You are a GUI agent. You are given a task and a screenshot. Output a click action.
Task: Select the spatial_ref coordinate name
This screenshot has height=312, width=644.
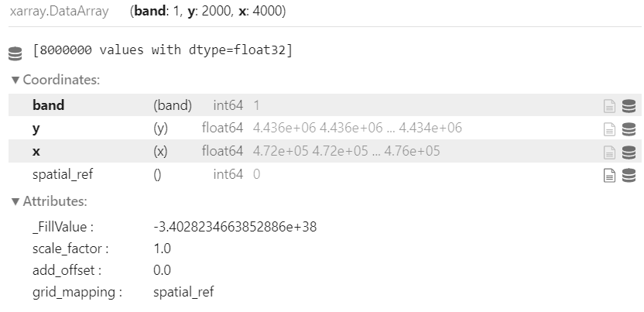coord(63,174)
